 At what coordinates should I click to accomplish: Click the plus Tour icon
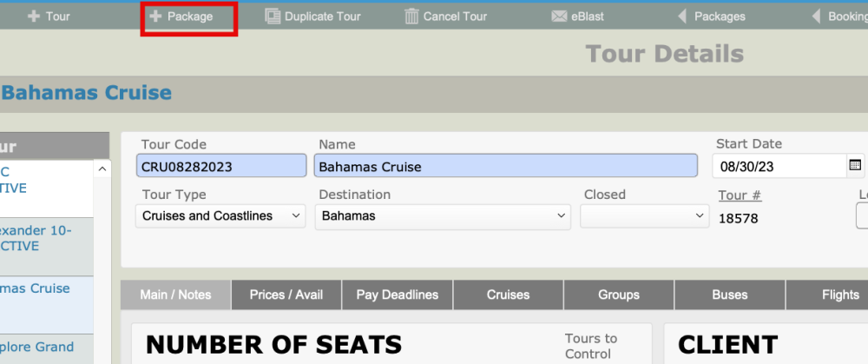coord(34,17)
